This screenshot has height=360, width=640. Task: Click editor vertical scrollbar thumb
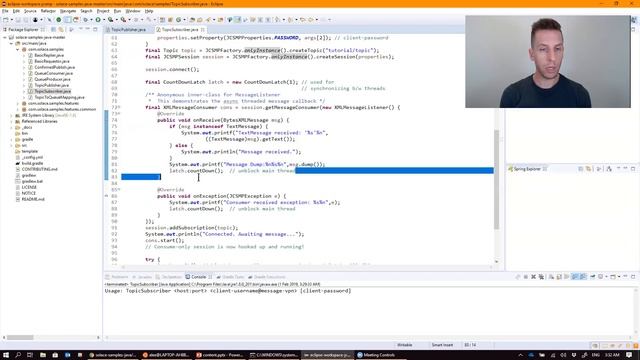pos(496,180)
